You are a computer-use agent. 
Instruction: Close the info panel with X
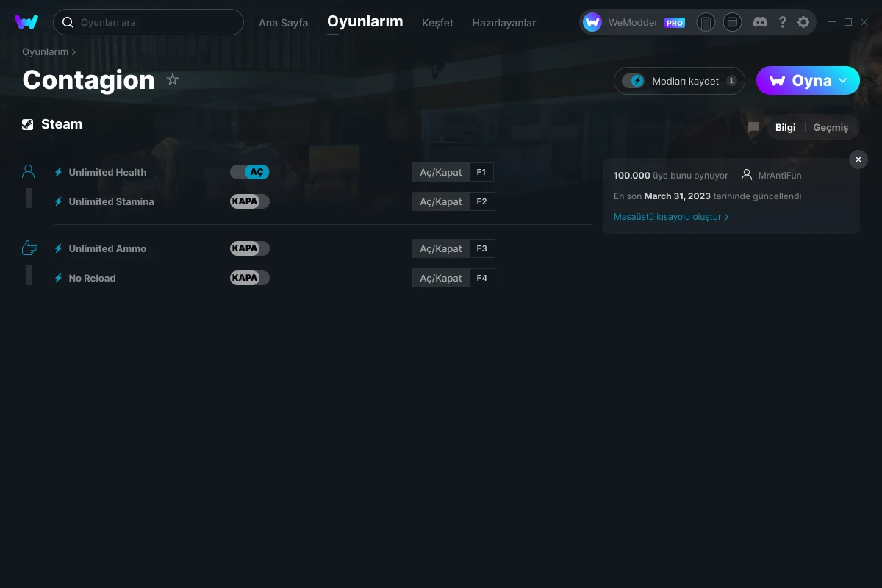(858, 159)
